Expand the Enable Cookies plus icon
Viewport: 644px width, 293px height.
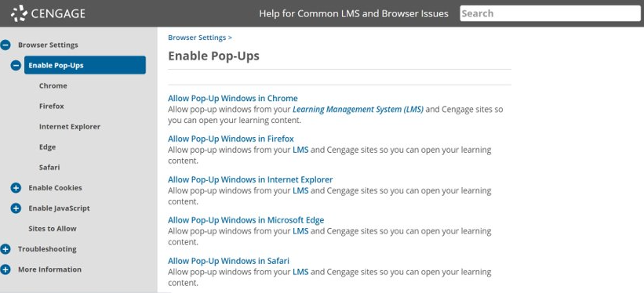coord(16,188)
